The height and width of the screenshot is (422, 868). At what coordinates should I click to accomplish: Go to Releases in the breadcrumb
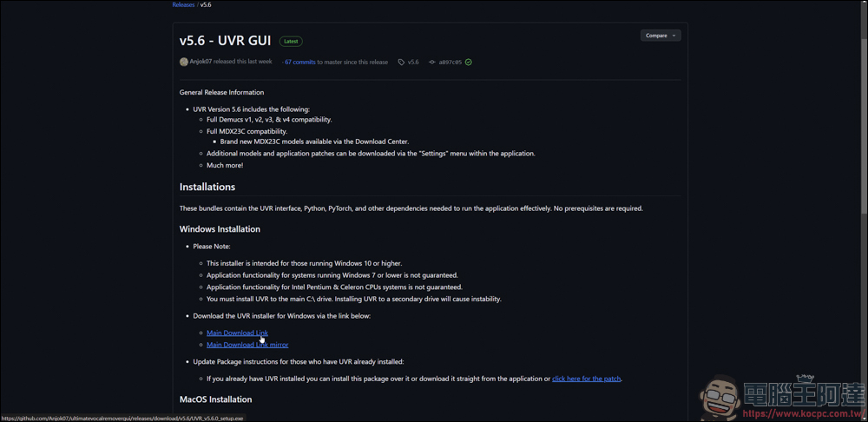[183, 4]
